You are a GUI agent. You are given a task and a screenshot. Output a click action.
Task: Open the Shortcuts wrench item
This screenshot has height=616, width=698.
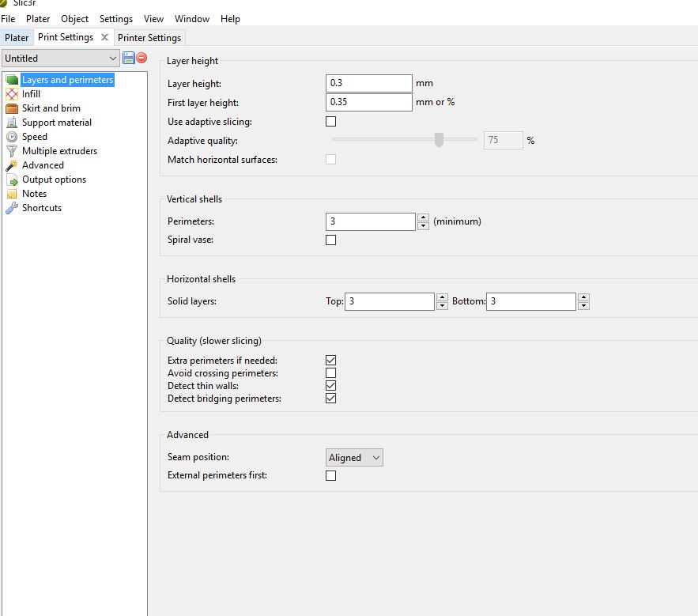[x=11, y=208]
